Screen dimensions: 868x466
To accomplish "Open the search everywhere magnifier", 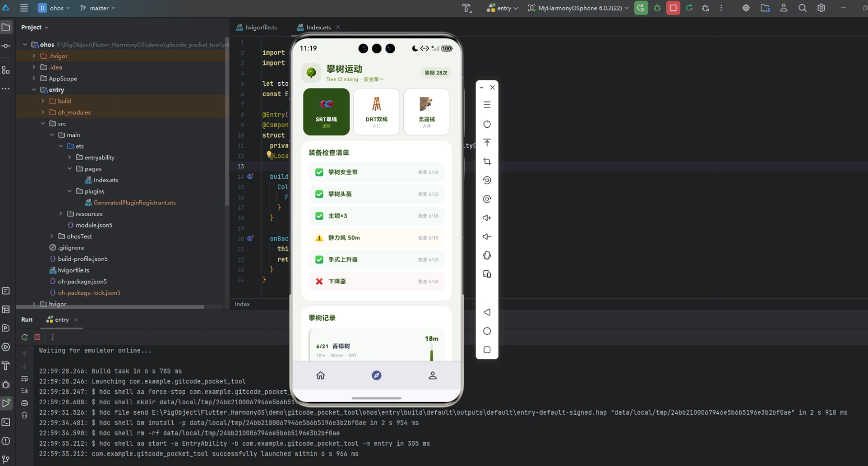I will (x=802, y=8).
